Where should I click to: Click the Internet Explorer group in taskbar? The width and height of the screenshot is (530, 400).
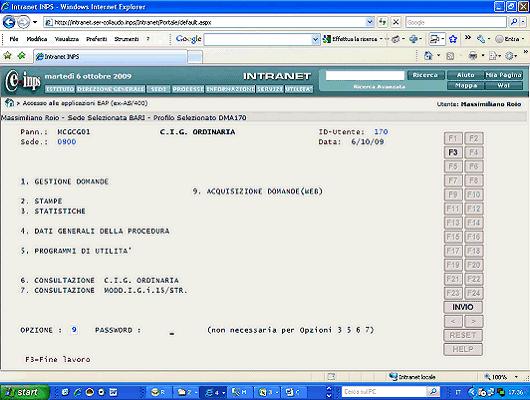click(x=215, y=392)
